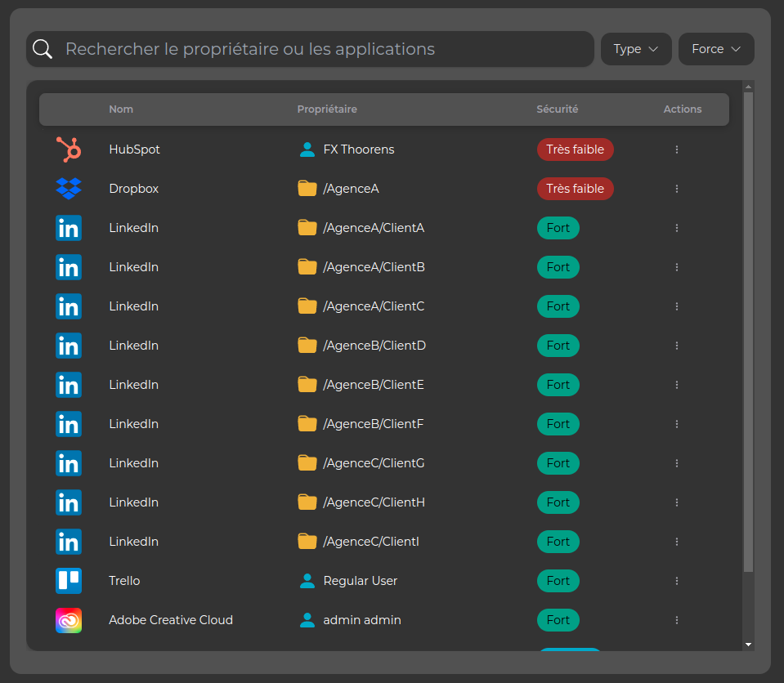Click the Adobe Creative Cloud icon

point(69,620)
